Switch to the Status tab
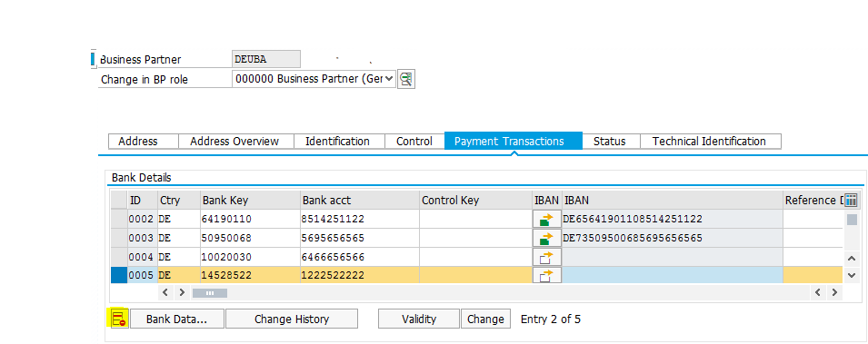This screenshot has width=868, height=344. [x=610, y=141]
